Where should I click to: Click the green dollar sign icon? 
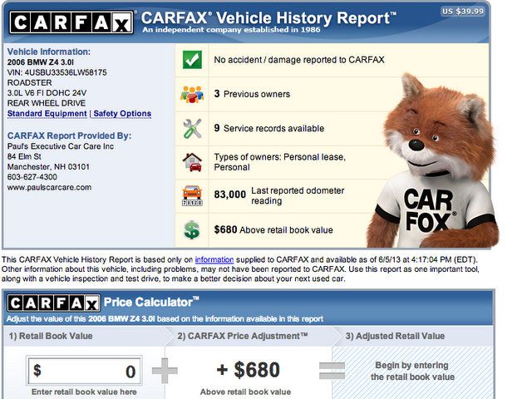(x=192, y=229)
